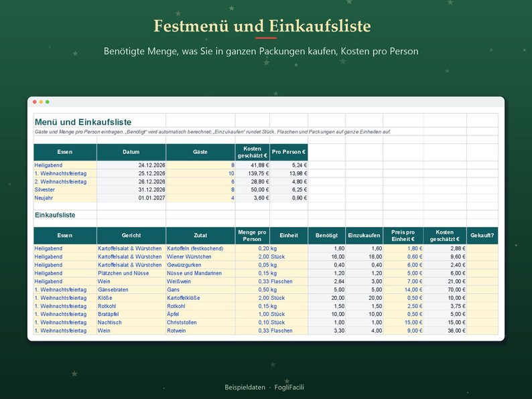532x399 pixels.
Task: Click the 'Preis pro Einheit €' header
Action: click(x=403, y=236)
